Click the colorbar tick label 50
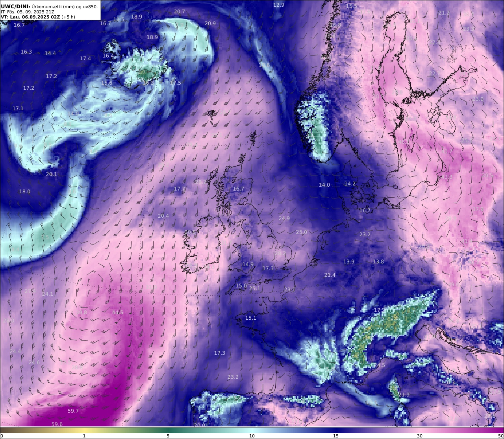Screen dimensions: 504x439 pyautogui.click(x=501, y=436)
